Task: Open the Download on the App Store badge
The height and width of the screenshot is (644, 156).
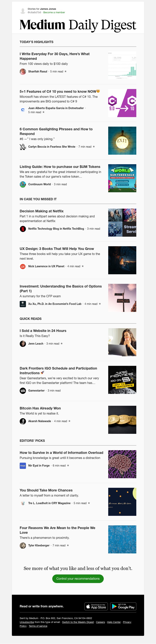Action: (96, 606)
